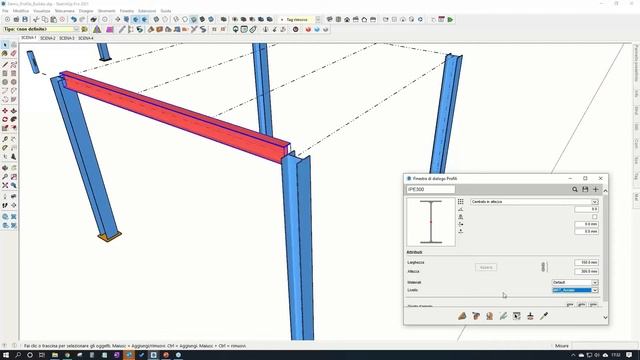The width and height of the screenshot is (640, 360).
Task: Search profiles with magnifier in Profili dialog
Action: [575, 189]
